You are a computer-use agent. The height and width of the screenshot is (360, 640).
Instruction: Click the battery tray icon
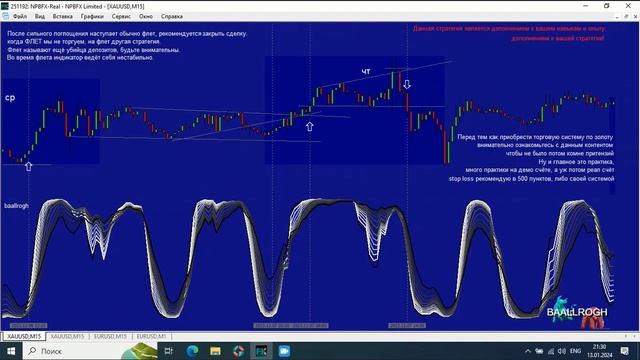tap(539, 351)
